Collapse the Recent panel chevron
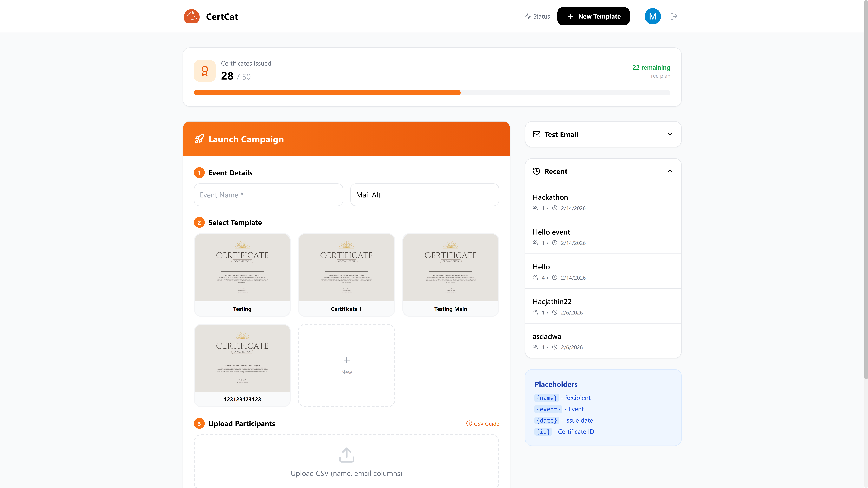The height and width of the screenshot is (488, 868). pos(670,171)
